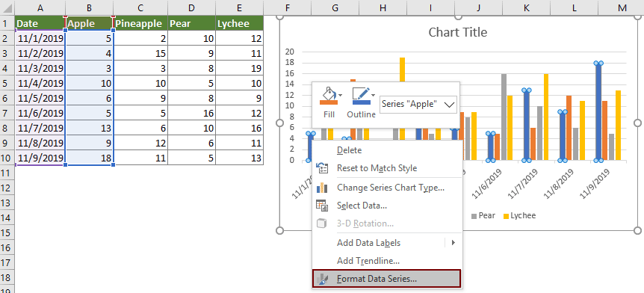
Task: Select the Pineapple header cell
Action: point(140,23)
